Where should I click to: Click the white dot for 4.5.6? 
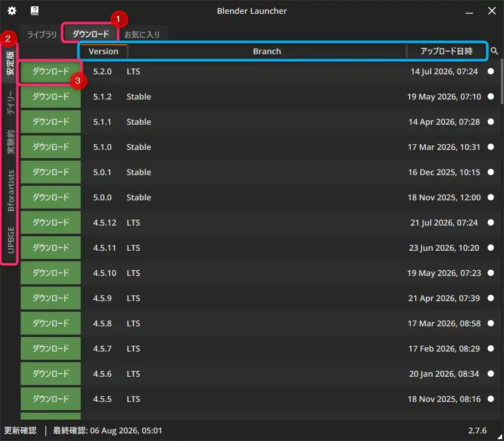[x=491, y=374]
